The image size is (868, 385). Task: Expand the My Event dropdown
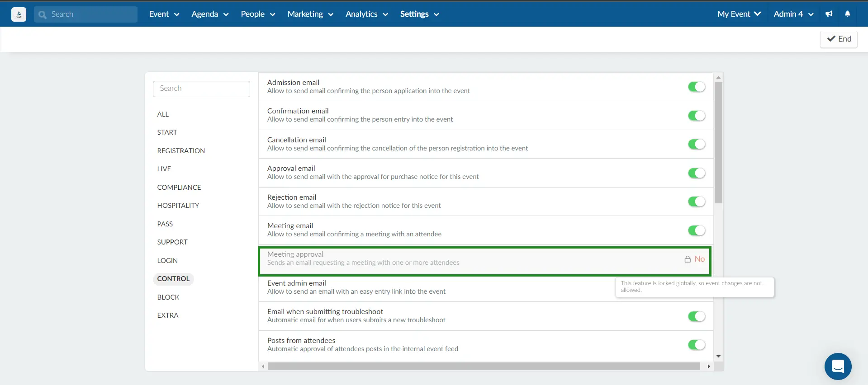coord(739,14)
